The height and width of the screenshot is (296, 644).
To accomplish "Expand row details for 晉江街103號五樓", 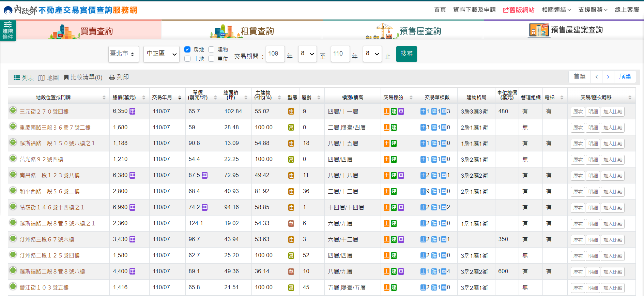I will [13, 286].
